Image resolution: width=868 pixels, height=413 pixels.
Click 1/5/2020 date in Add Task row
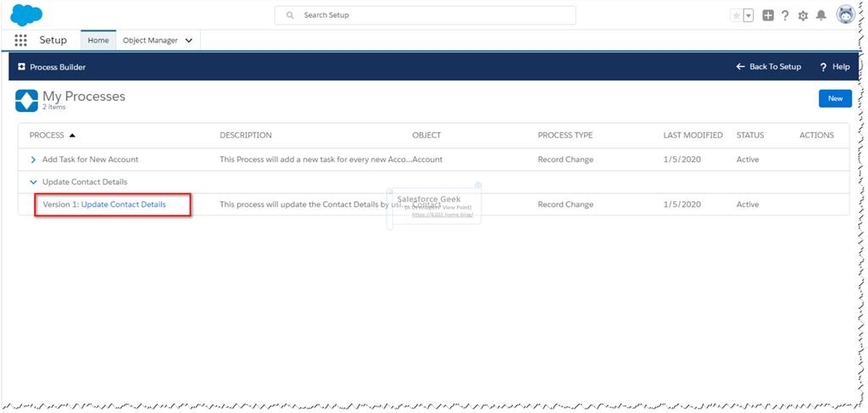tap(682, 159)
